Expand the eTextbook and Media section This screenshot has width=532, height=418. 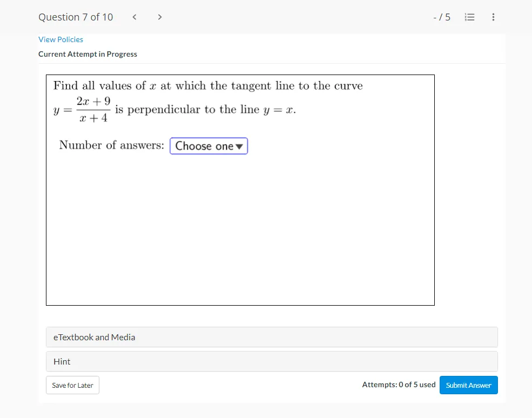272,336
